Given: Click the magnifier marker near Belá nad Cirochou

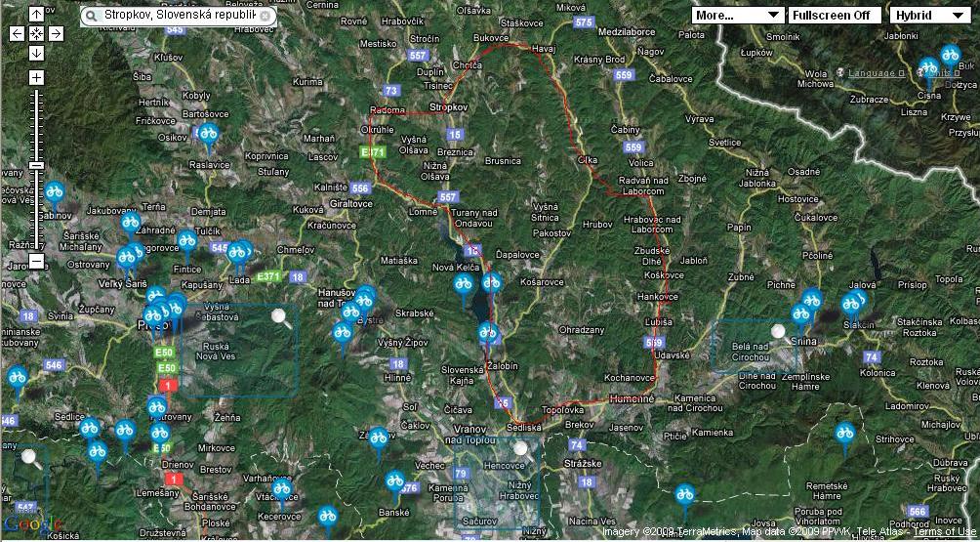Looking at the screenshot, I should (x=778, y=331).
